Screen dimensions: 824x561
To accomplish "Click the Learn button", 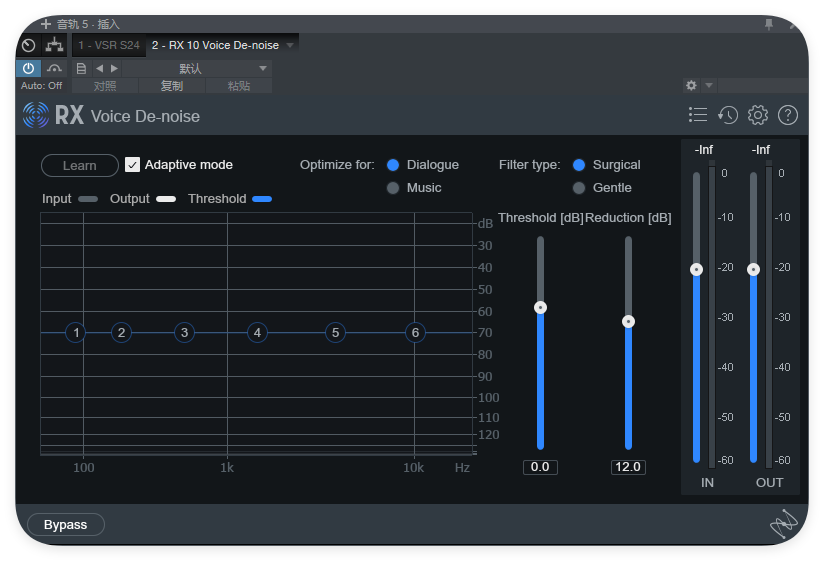I will [80, 165].
